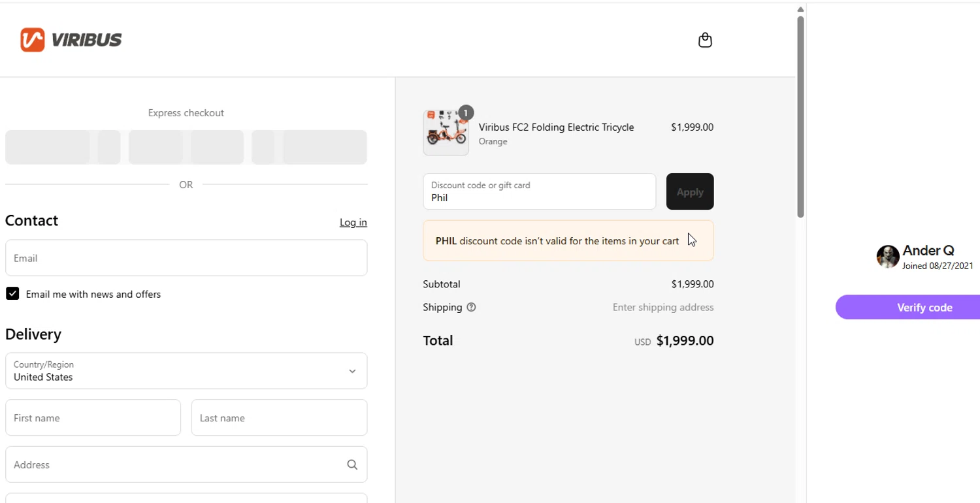Uncheck Email me with news and offers
Screen dimensions: 980x503
click(x=12, y=293)
